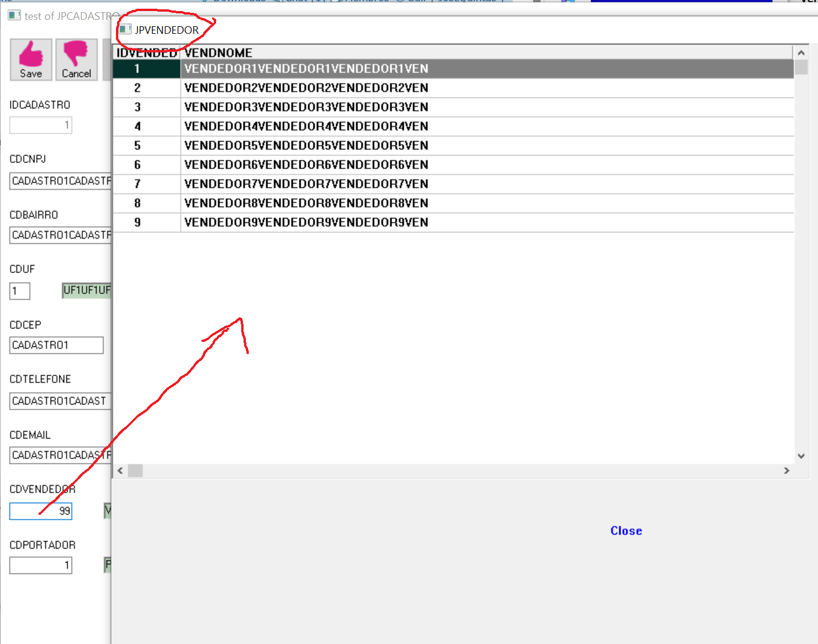This screenshot has height=644, width=818.
Task: Click the Cancel thumbs-down button
Action: 76,59
